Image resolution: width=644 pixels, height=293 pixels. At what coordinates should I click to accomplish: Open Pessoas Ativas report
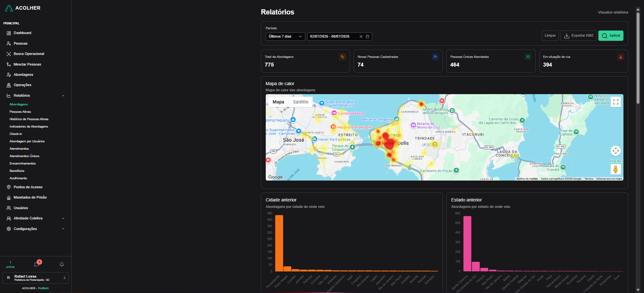[20, 112]
